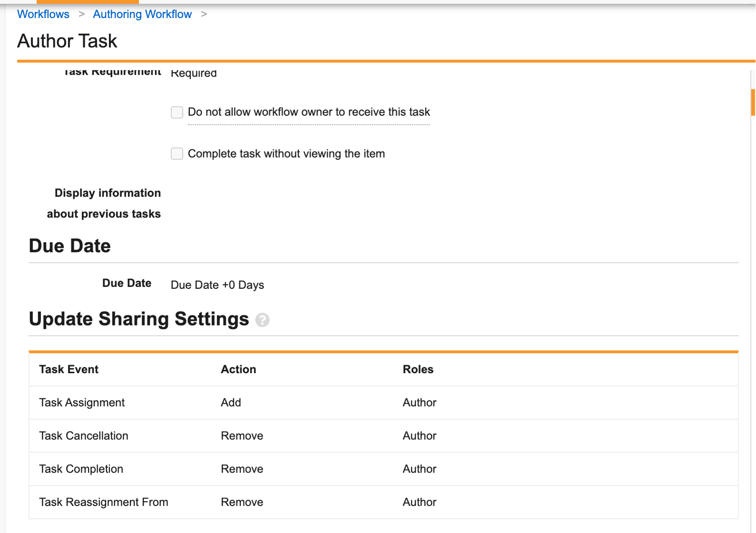Select the Task Completion row

pyautogui.click(x=81, y=469)
